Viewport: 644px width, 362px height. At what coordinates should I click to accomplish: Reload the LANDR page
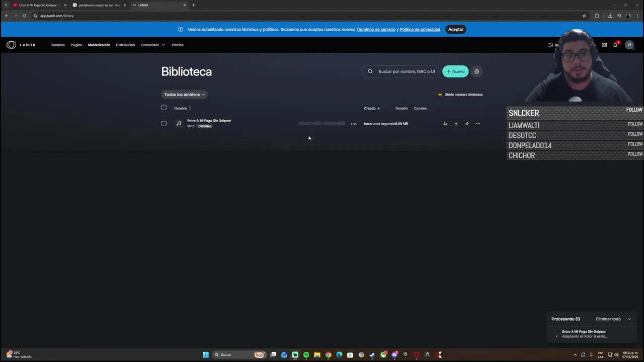(x=24, y=16)
